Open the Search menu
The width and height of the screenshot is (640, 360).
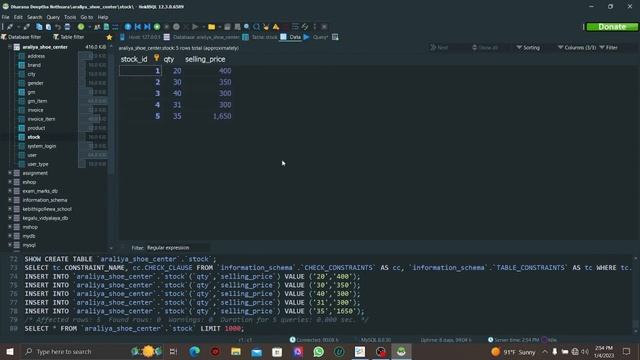35,17
